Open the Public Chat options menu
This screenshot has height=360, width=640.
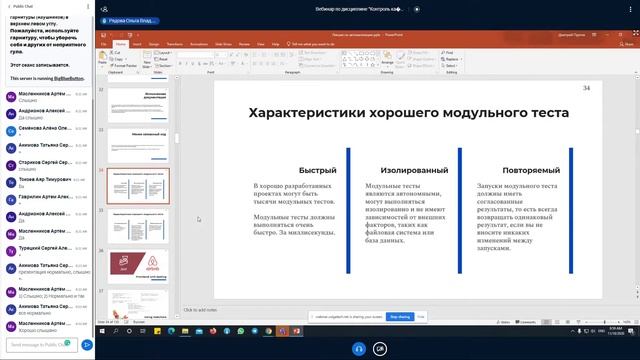(x=88, y=7)
